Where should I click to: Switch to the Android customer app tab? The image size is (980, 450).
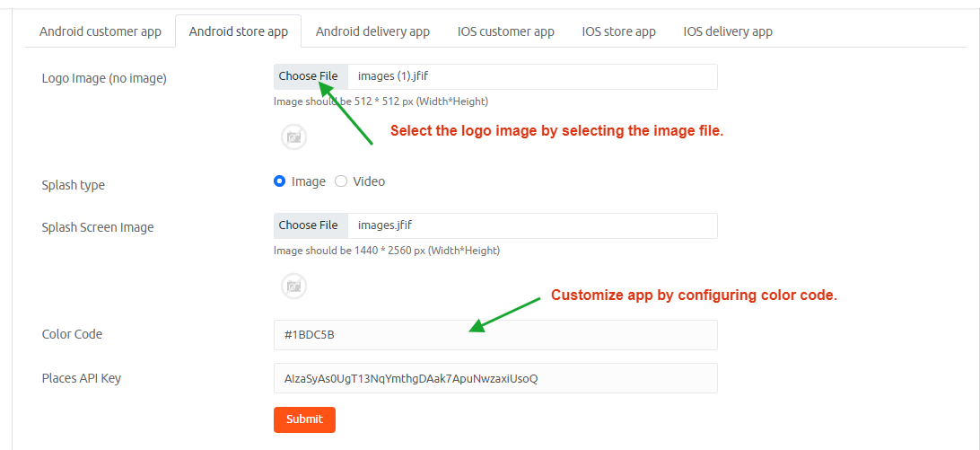(x=101, y=31)
